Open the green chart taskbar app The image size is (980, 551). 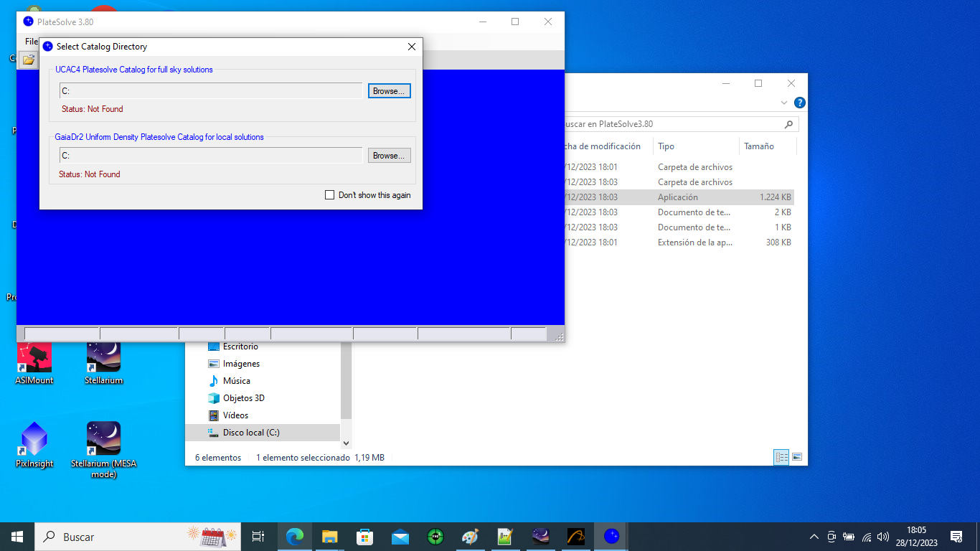click(x=506, y=537)
